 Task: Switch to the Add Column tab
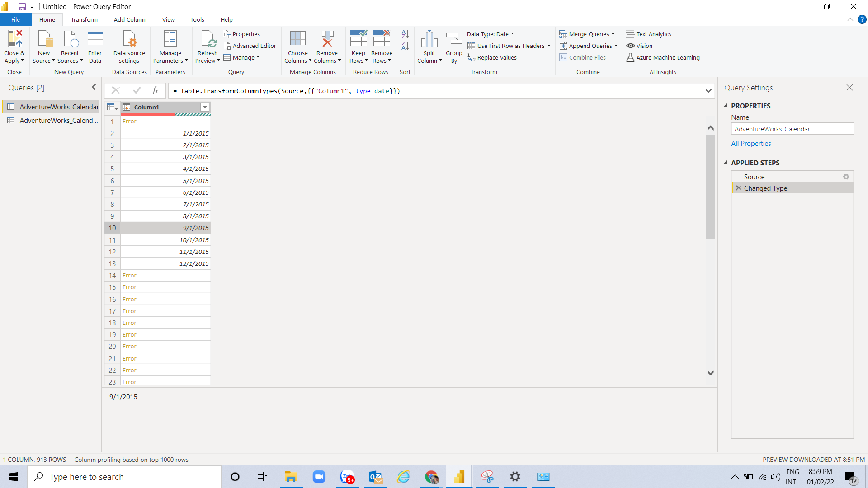point(130,19)
